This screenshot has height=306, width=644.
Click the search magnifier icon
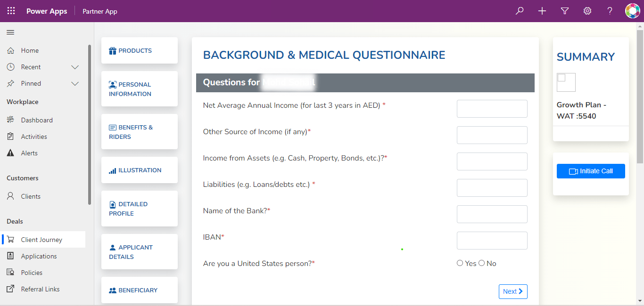(520, 11)
